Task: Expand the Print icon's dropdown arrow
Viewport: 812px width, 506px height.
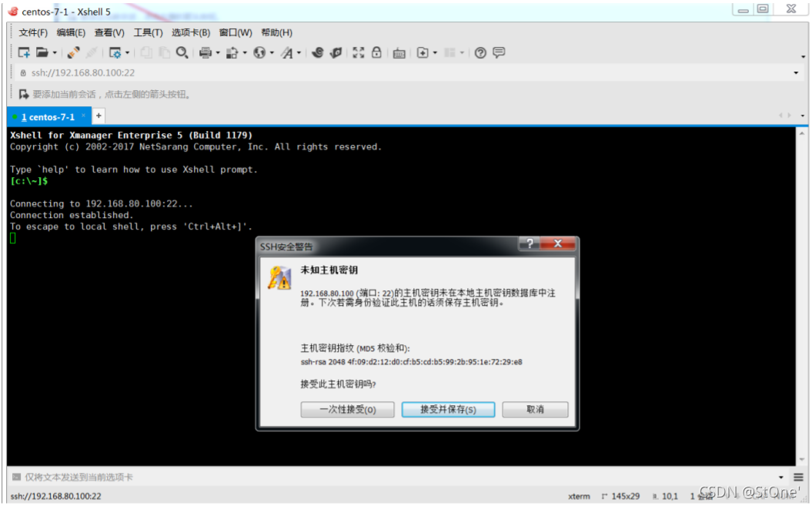Action: (x=218, y=53)
